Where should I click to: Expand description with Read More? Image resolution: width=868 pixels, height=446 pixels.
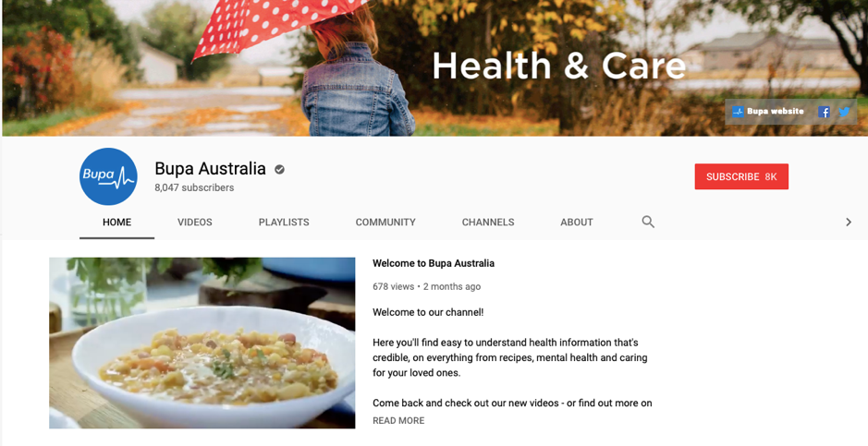tap(398, 420)
